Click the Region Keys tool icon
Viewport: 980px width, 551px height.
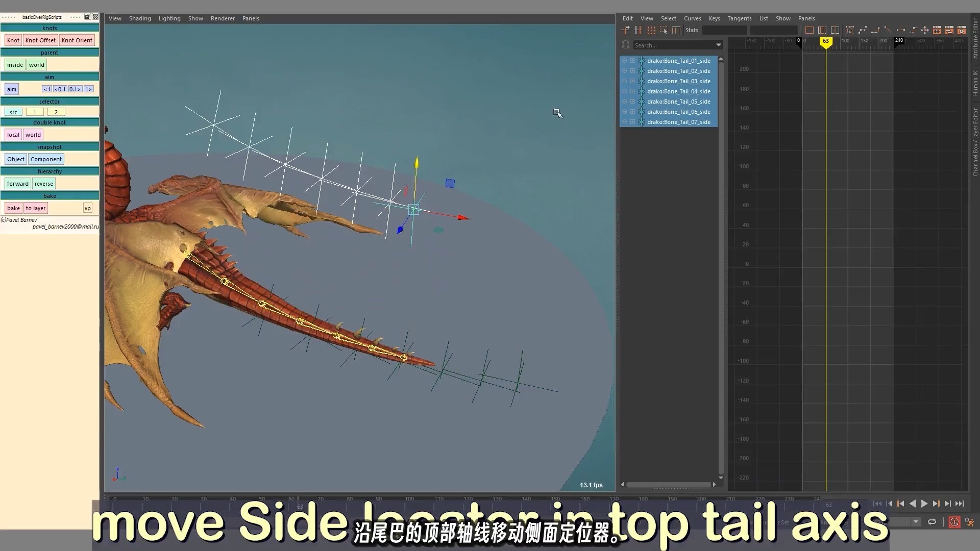point(664,30)
